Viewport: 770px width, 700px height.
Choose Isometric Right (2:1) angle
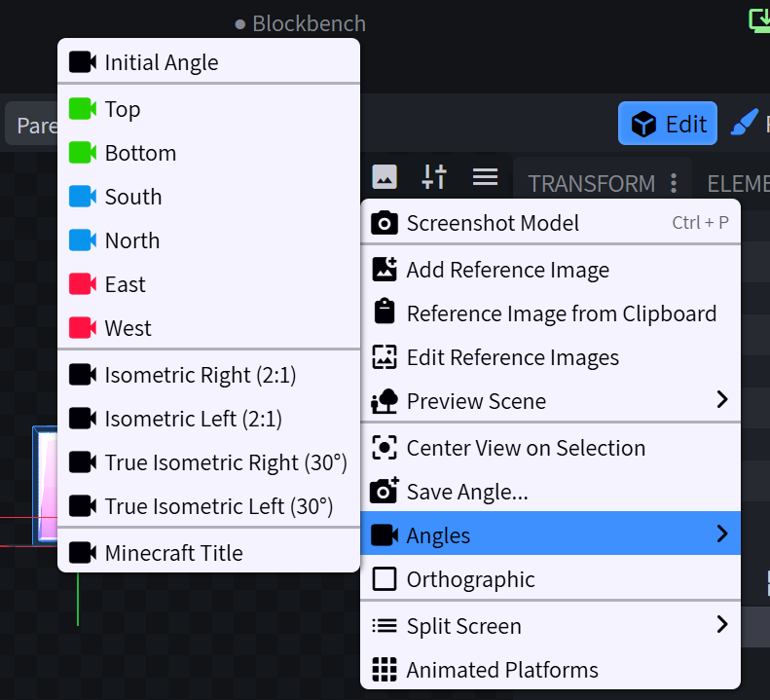click(x=200, y=375)
